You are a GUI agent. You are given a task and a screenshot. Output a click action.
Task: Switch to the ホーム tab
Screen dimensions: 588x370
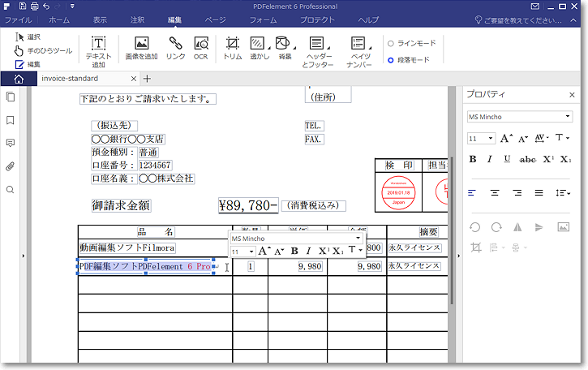coord(59,20)
